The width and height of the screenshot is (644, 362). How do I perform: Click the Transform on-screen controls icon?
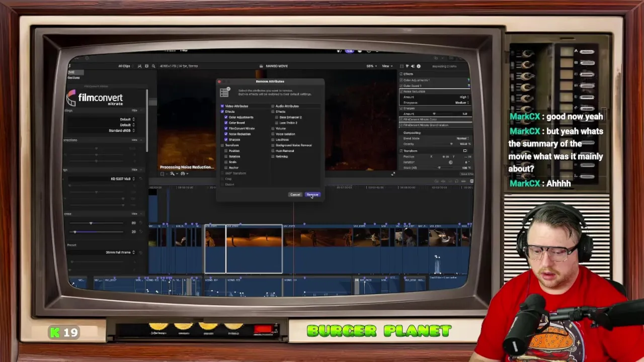pos(464,151)
